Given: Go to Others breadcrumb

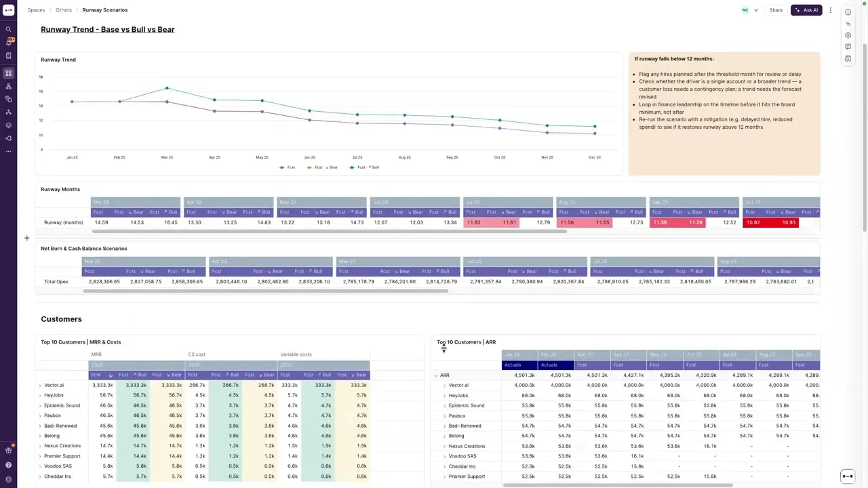Looking at the screenshot, I should click(x=64, y=10).
